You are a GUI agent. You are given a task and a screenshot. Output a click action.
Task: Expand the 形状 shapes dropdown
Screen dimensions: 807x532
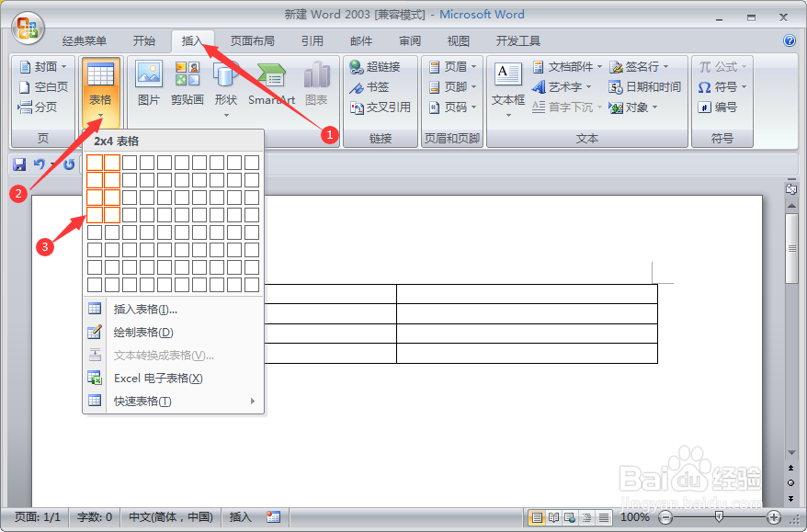[x=226, y=115]
